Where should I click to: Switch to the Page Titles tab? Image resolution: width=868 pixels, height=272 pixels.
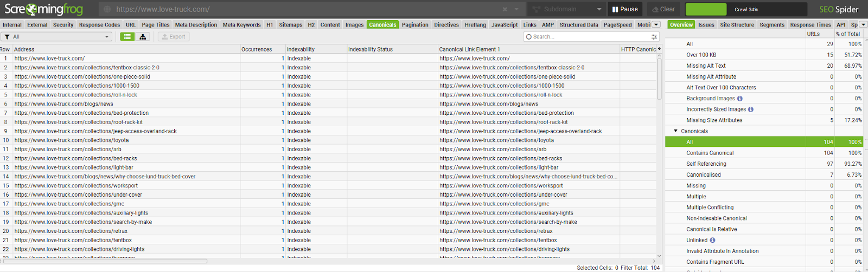156,25
